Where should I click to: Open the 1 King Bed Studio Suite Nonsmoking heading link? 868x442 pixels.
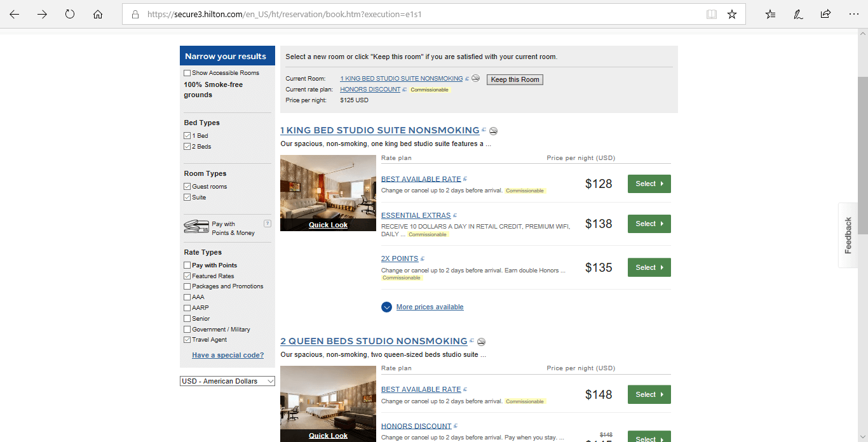(x=380, y=131)
